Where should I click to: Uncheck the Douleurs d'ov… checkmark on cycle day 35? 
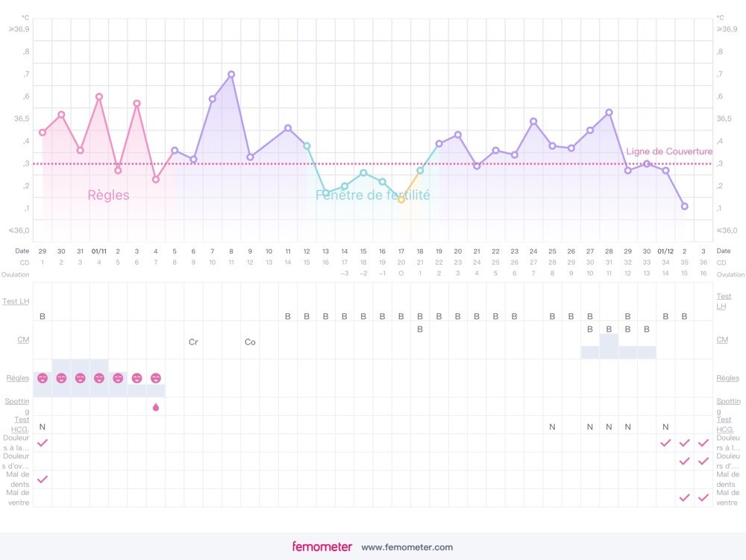(685, 461)
